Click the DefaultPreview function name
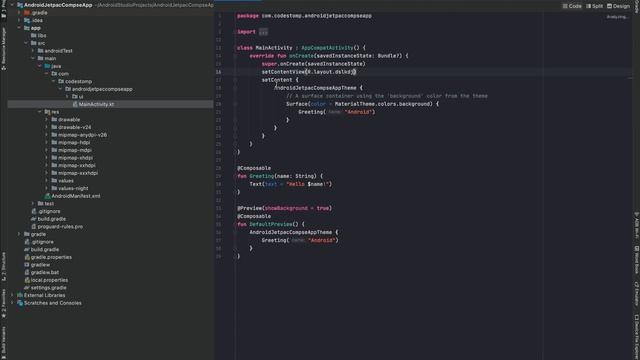Viewport: 640px width, 360px height. 271,224
